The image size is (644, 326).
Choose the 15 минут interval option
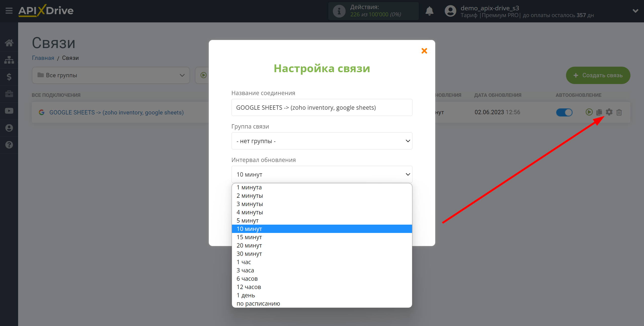pyautogui.click(x=322, y=237)
